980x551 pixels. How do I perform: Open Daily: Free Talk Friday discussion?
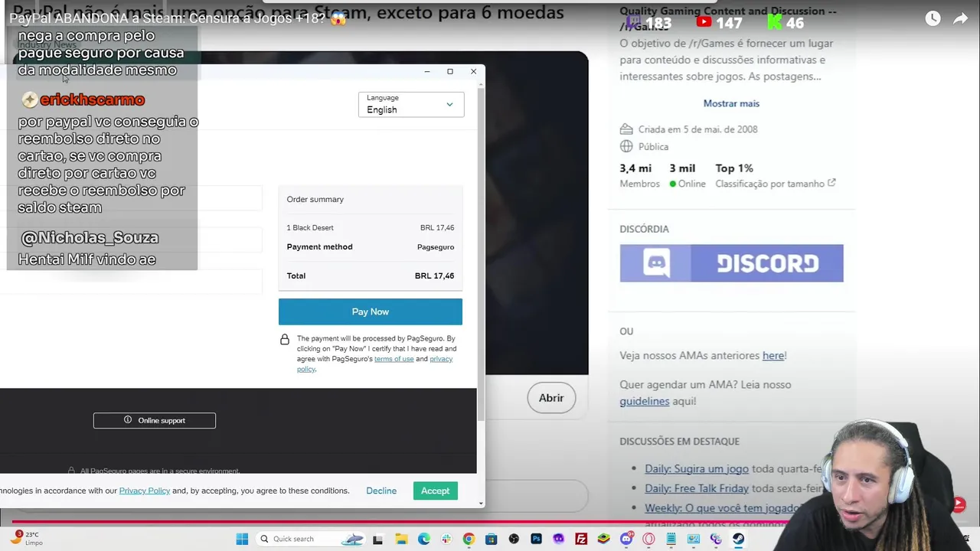(697, 488)
